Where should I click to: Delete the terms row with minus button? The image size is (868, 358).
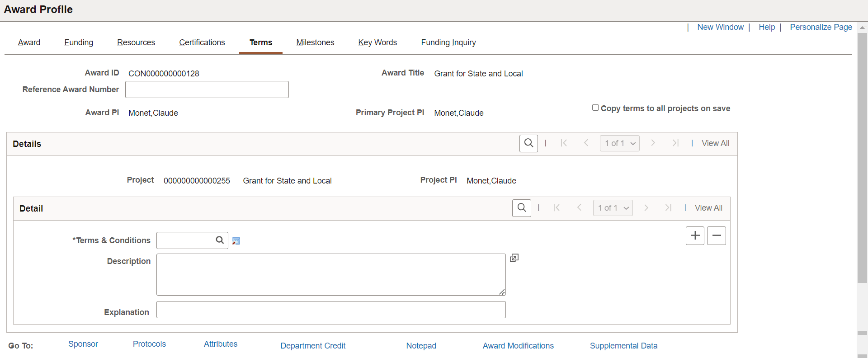tap(717, 236)
